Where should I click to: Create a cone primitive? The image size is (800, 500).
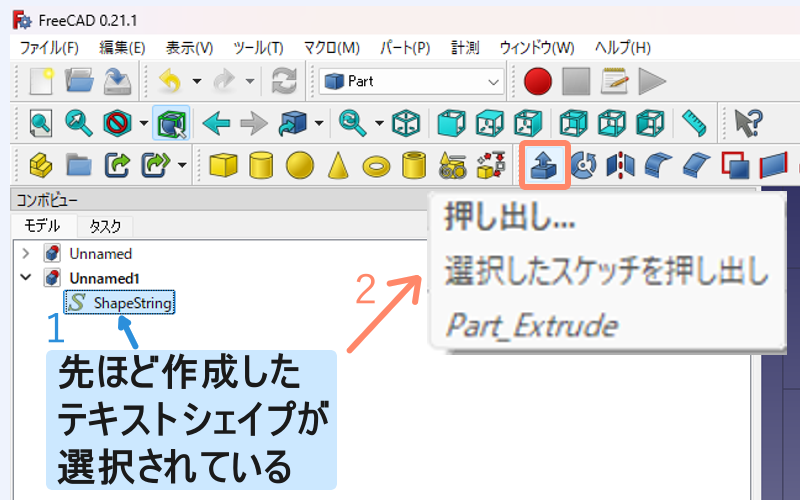point(338,165)
